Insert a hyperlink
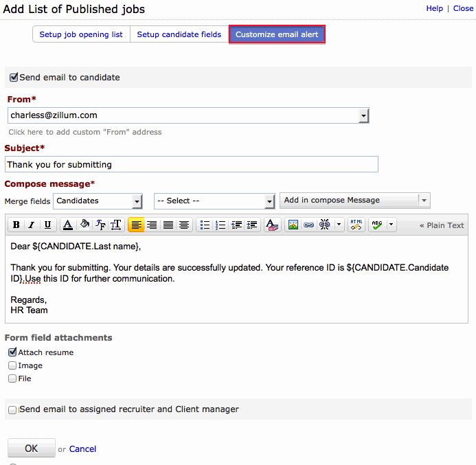 308,225
